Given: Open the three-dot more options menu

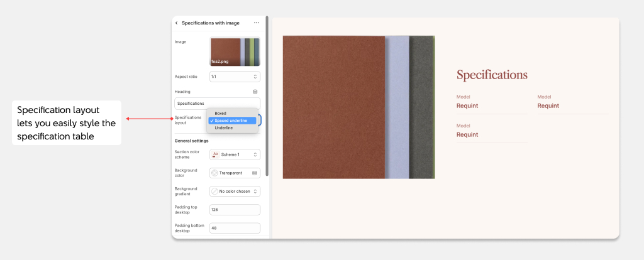Looking at the screenshot, I should coord(256,23).
